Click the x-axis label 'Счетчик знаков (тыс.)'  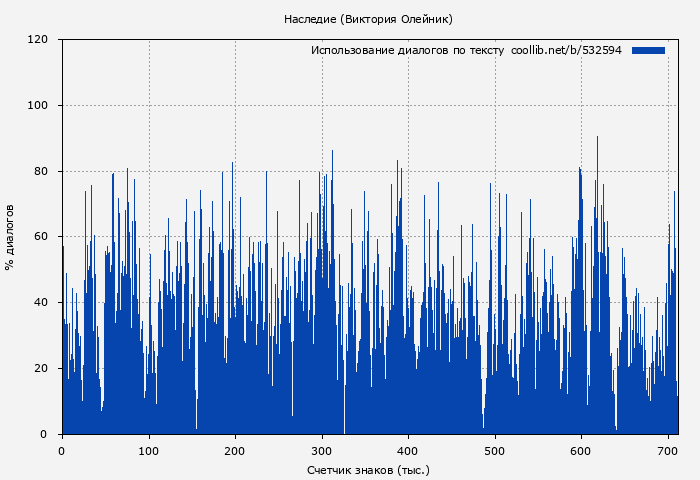pyautogui.click(x=368, y=469)
